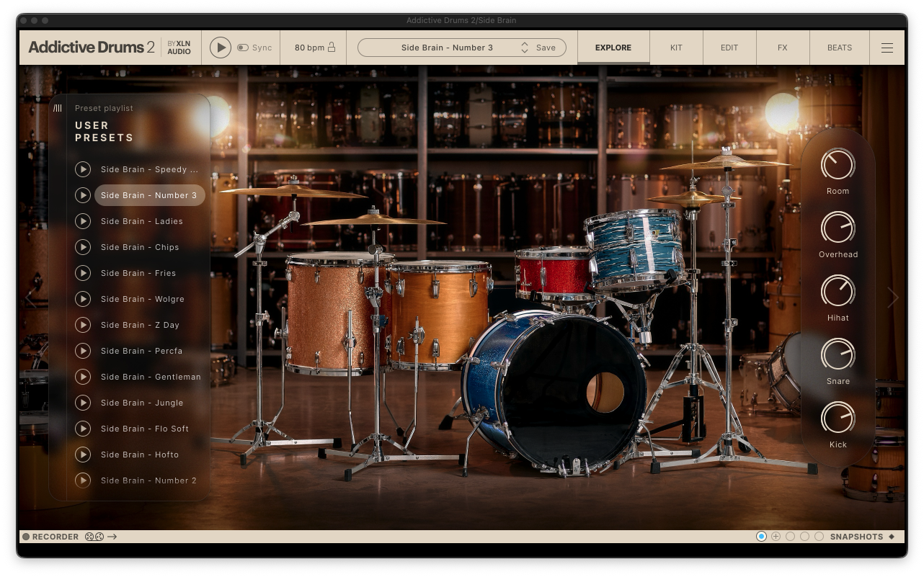Open the BEATS tab
The image size is (924, 577).
coord(840,48)
